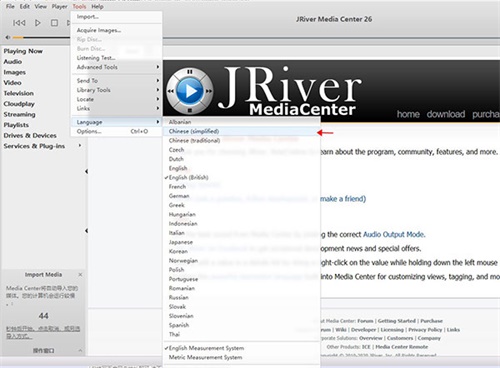Open Playlists in the sidebar
Image resolution: width=500 pixels, height=368 pixels.
tap(16, 125)
